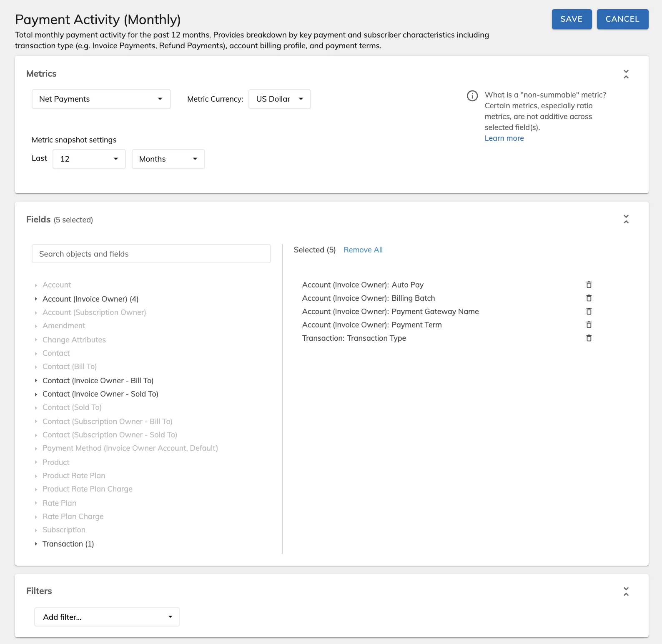Image resolution: width=662 pixels, height=644 pixels.
Task: Click the SAVE button
Action: [x=572, y=19]
